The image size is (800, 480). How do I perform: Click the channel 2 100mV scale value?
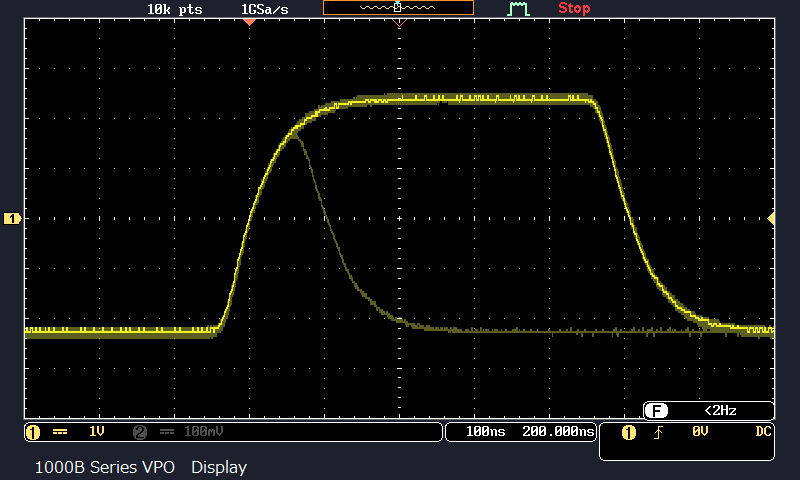(x=204, y=432)
